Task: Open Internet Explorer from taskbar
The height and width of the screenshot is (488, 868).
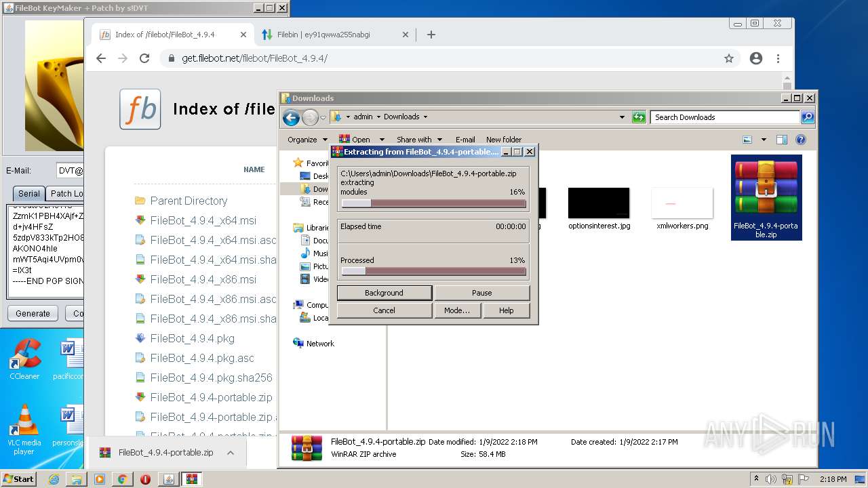Action: [54, 479]
